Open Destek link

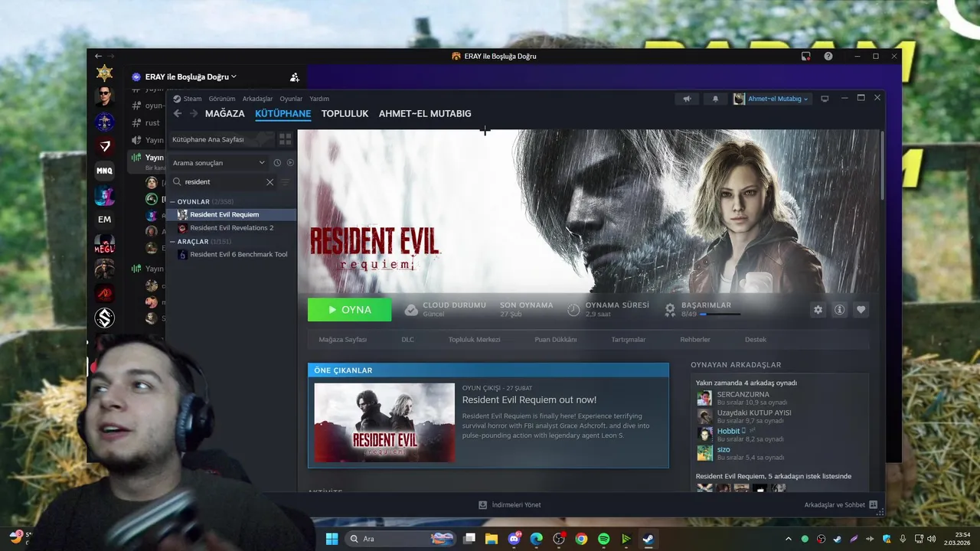coord(756,340)
